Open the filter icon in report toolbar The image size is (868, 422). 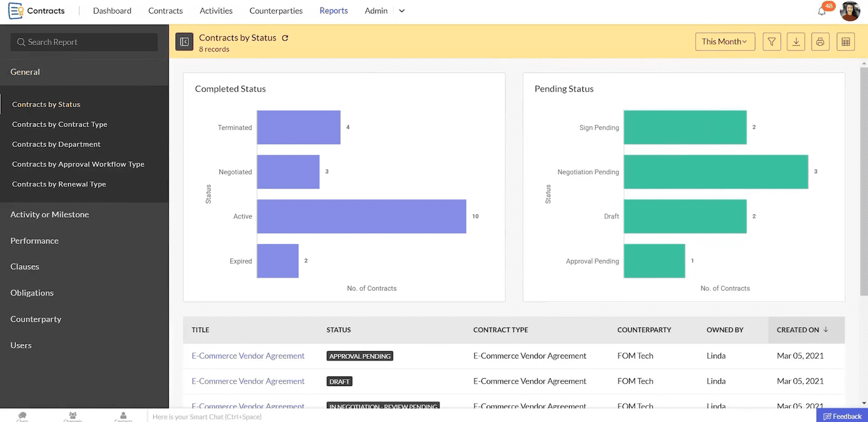[771, 42]
